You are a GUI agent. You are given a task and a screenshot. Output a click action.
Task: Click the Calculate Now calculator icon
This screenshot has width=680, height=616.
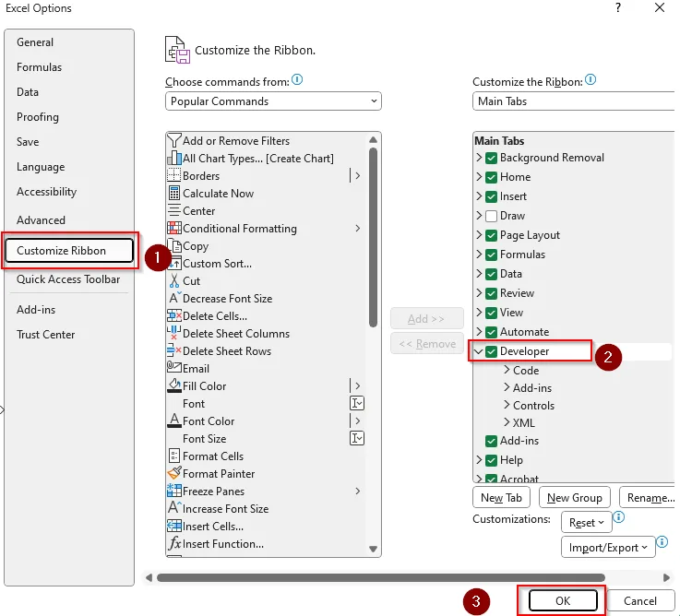173,194
